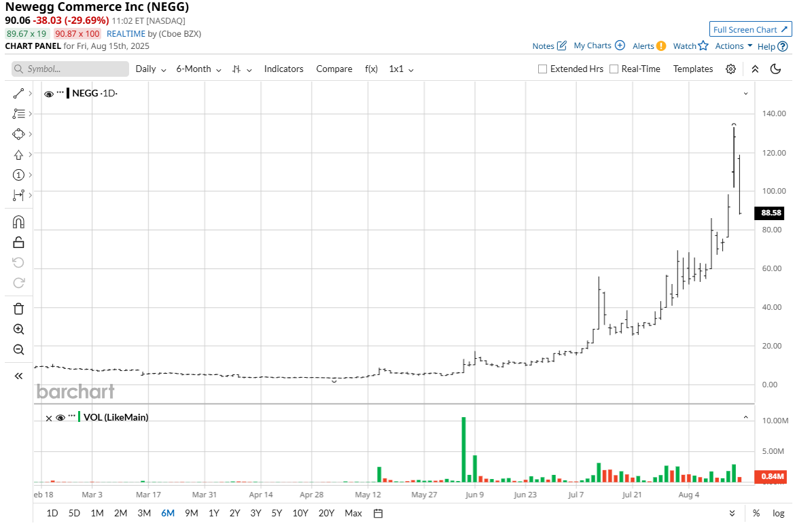Viewport: 812px width, 532px height.
Task: Choose the shapes polygon tool
Action: click(x=18, y=134)
